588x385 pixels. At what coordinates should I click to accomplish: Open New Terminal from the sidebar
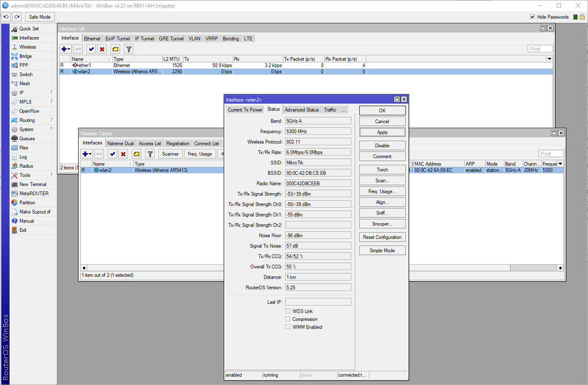[x=33, y=184]
